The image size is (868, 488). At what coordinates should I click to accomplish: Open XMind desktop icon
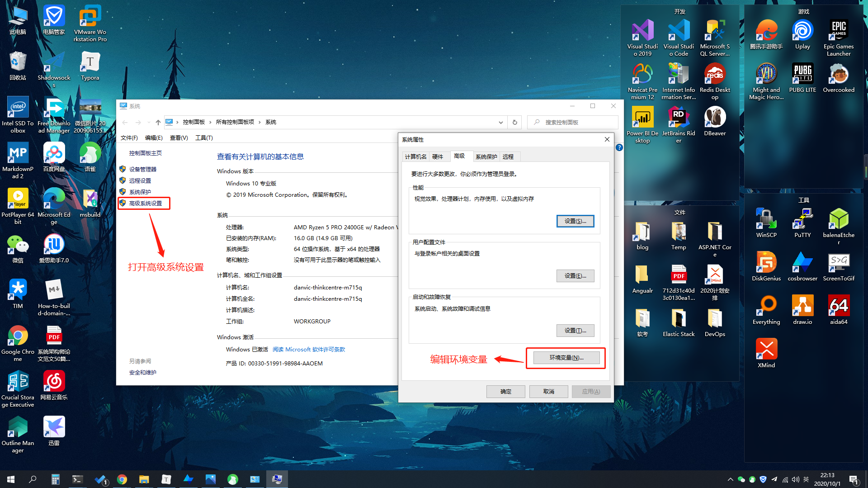coord(766,353)
